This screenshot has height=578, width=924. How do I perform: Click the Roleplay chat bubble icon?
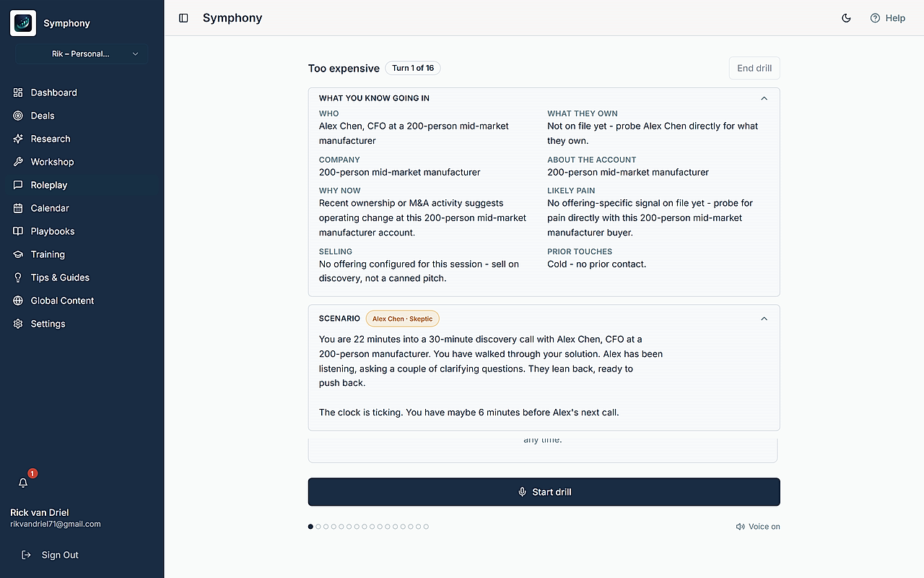[x=18, y=185]
